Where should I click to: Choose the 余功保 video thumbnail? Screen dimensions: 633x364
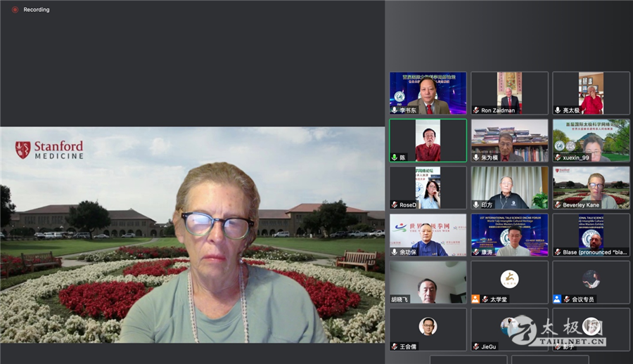428,234
